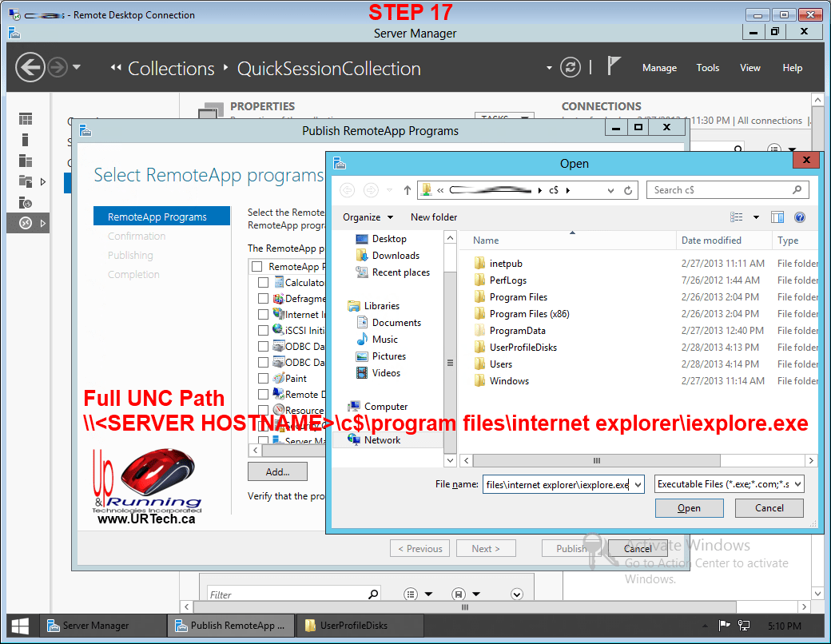The width and height of the screenshot is (831, 644).
Task: Click the Server Manager refresh icon
Action: pyautogui.click(x=570, y=68)
